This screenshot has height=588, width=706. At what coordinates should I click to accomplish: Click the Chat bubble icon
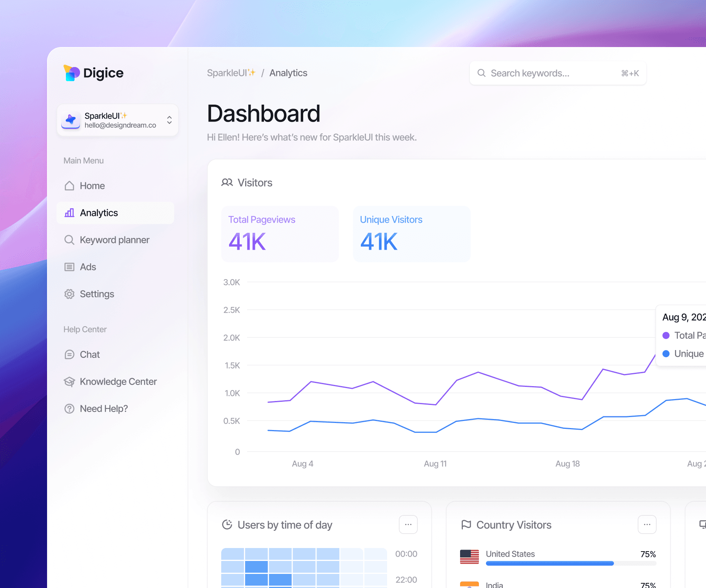69,355
